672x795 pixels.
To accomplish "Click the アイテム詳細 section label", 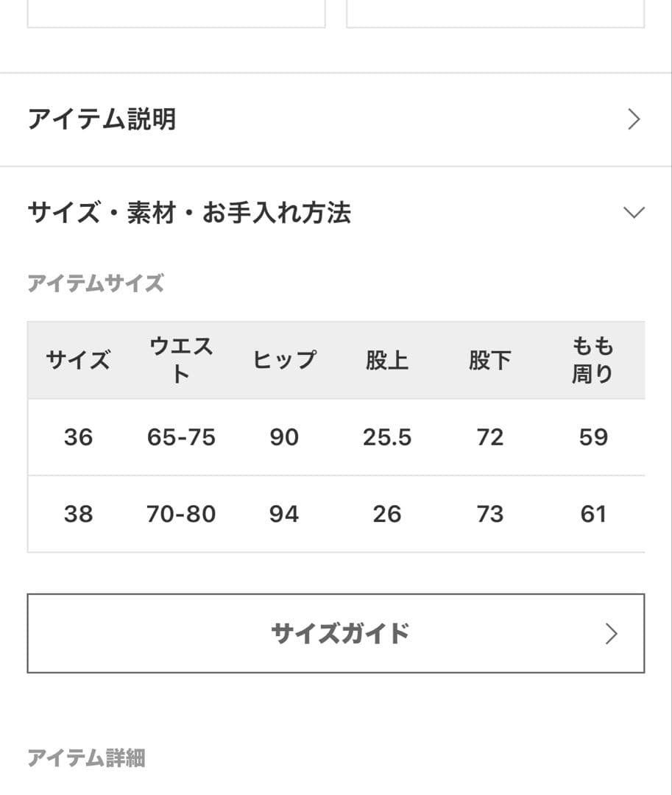I will click(x=86, y=757).
